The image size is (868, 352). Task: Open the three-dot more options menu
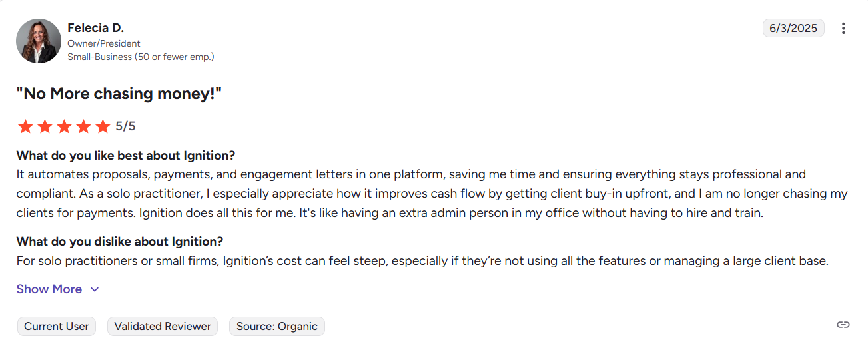[843, 29]
